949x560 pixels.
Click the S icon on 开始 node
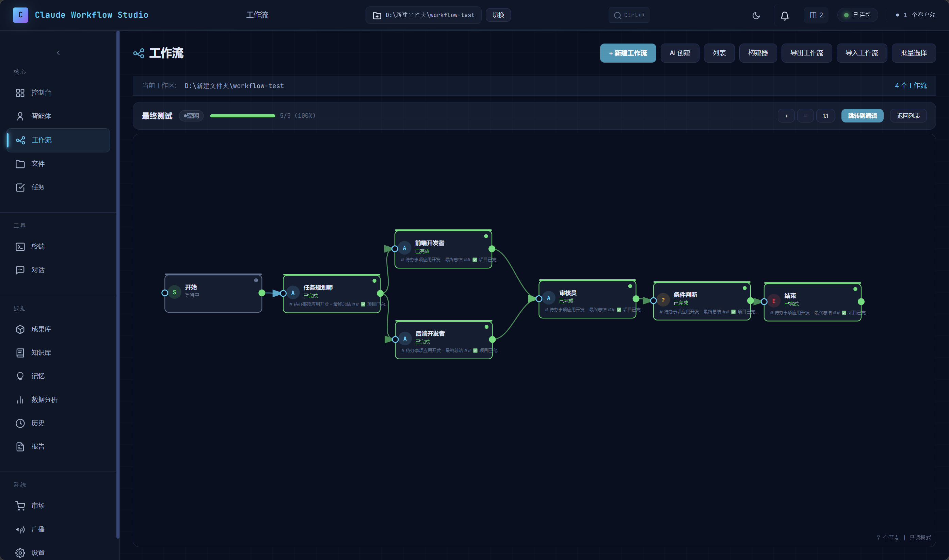point(174,293)
